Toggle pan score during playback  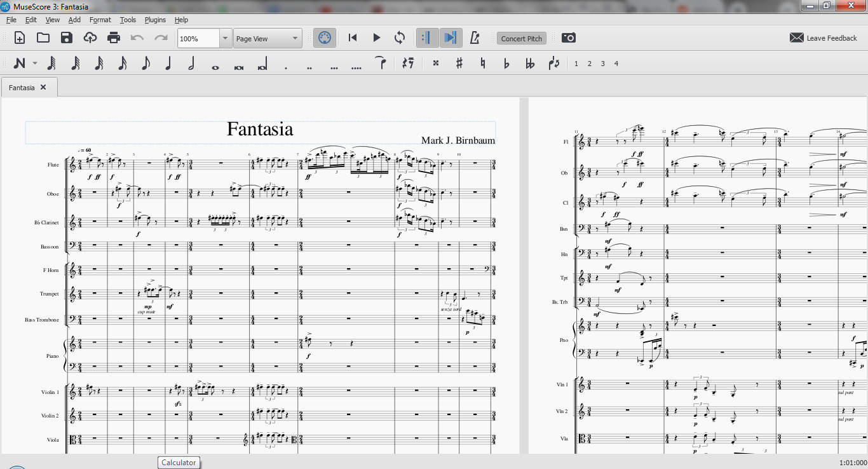point(451,38)
